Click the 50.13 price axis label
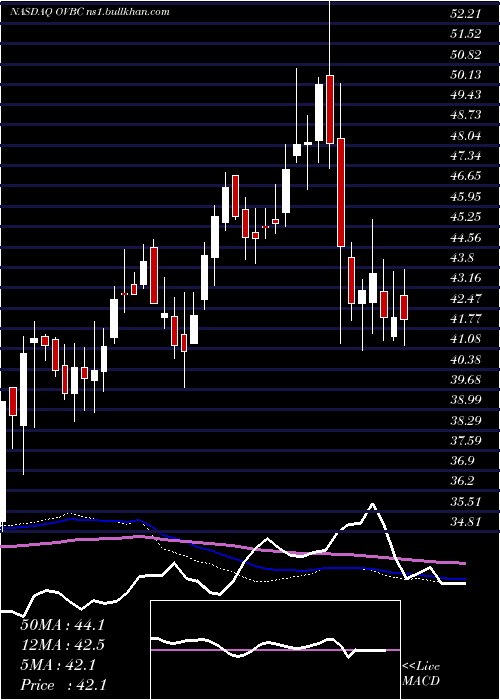This screenshot has width=500, height=700. click(x=465, y=75)
